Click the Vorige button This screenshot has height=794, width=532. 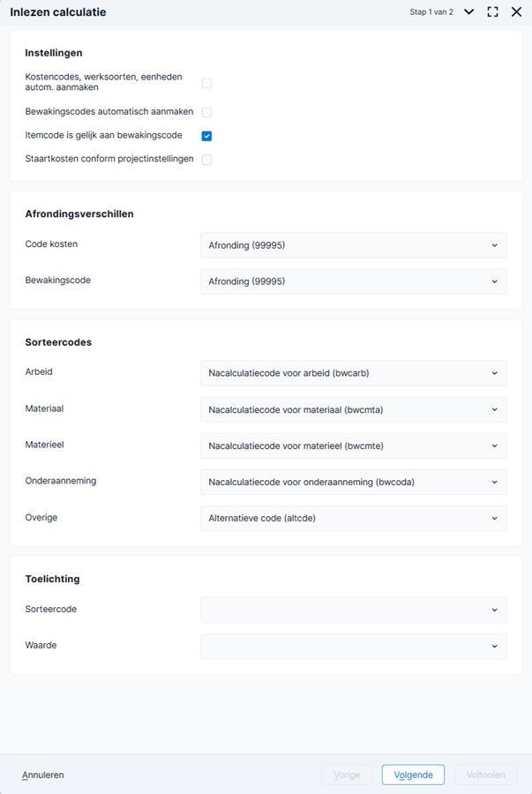pos(347,775)
